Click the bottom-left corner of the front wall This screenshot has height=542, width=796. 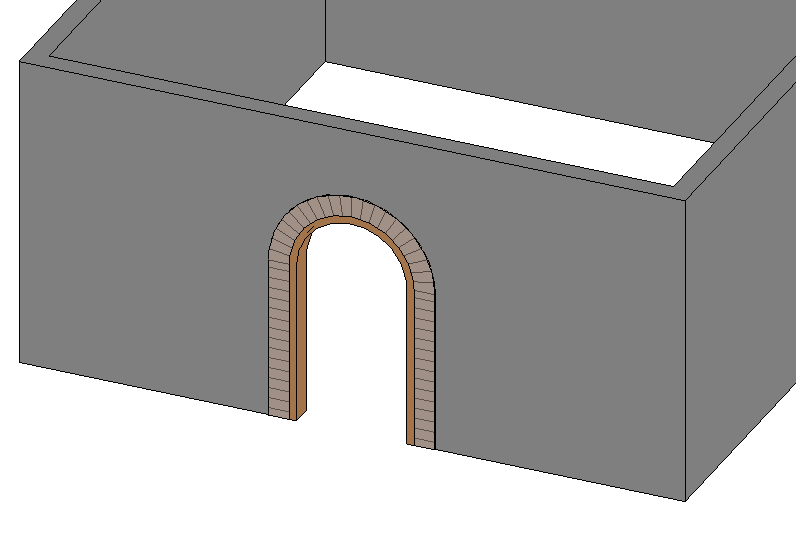(20, 362)
